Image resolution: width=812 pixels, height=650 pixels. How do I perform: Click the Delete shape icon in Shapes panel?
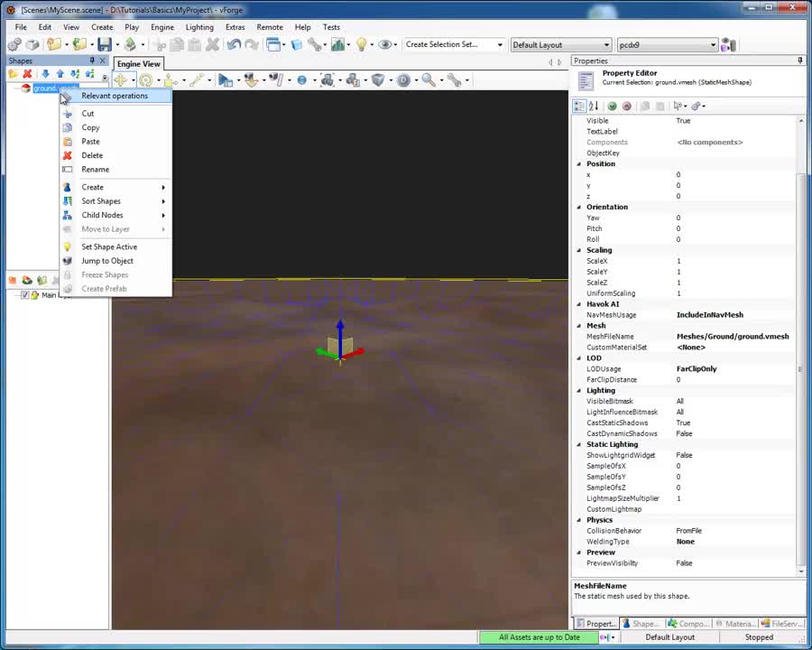(26, 73)
